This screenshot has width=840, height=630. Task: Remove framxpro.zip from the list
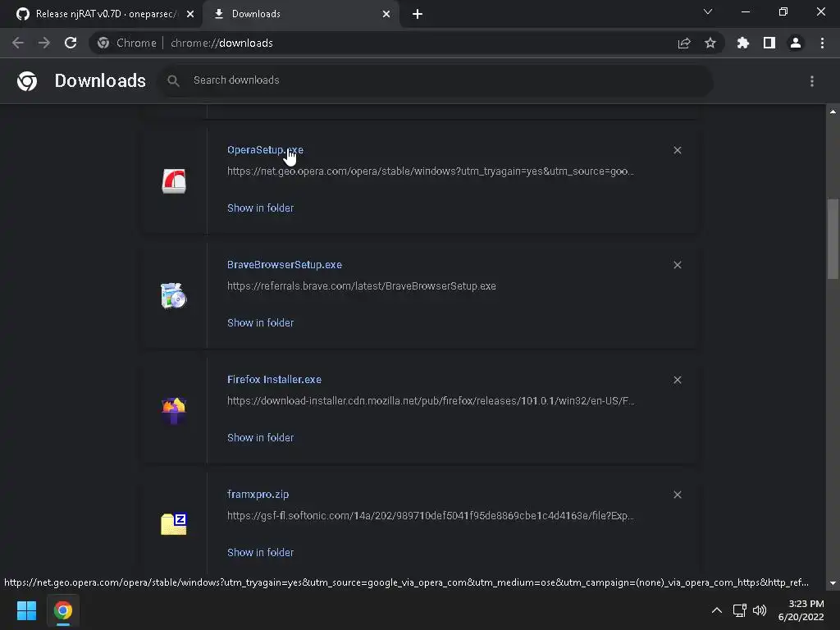point(678,495)
